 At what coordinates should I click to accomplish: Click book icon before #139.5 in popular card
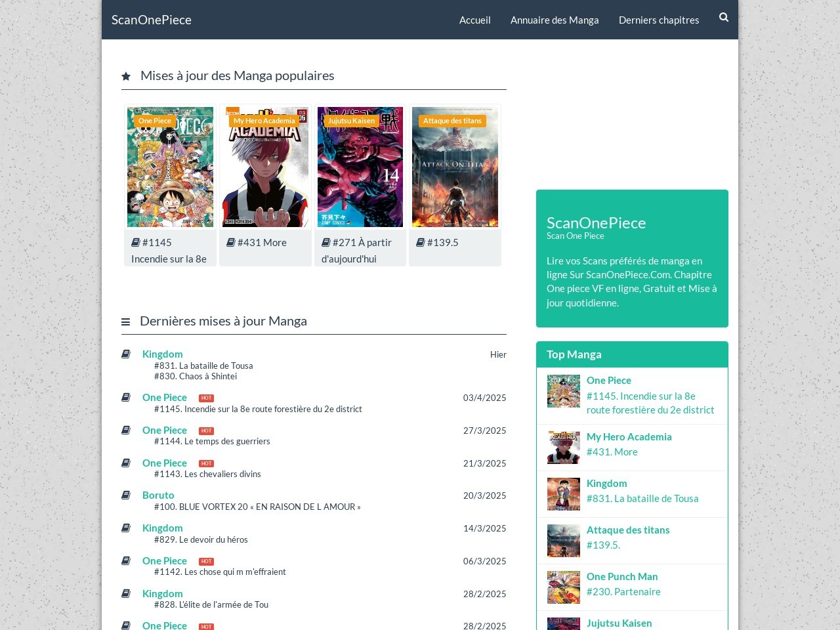[x=421, y=242]
